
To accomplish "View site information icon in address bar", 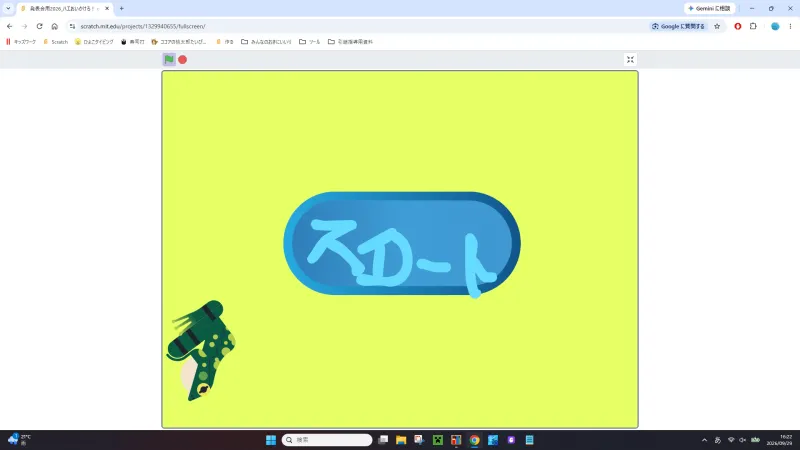I will point(72,26).
